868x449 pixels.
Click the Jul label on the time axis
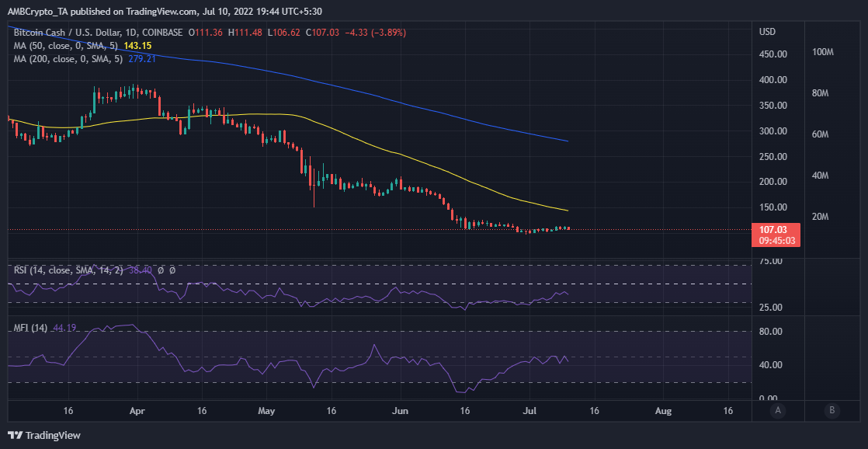[x=530, y=411]
